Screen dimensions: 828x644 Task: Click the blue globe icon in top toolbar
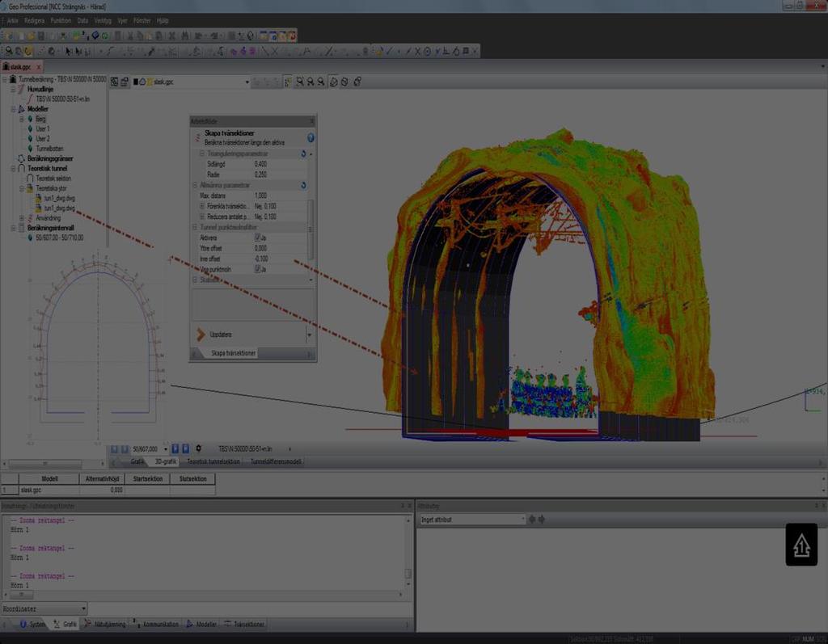tap(95, 36)
